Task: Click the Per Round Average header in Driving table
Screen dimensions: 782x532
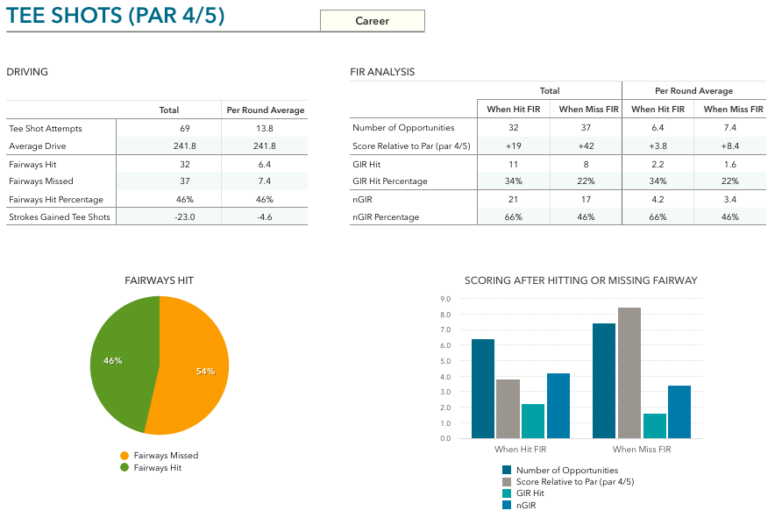Action: pos(266,110)
